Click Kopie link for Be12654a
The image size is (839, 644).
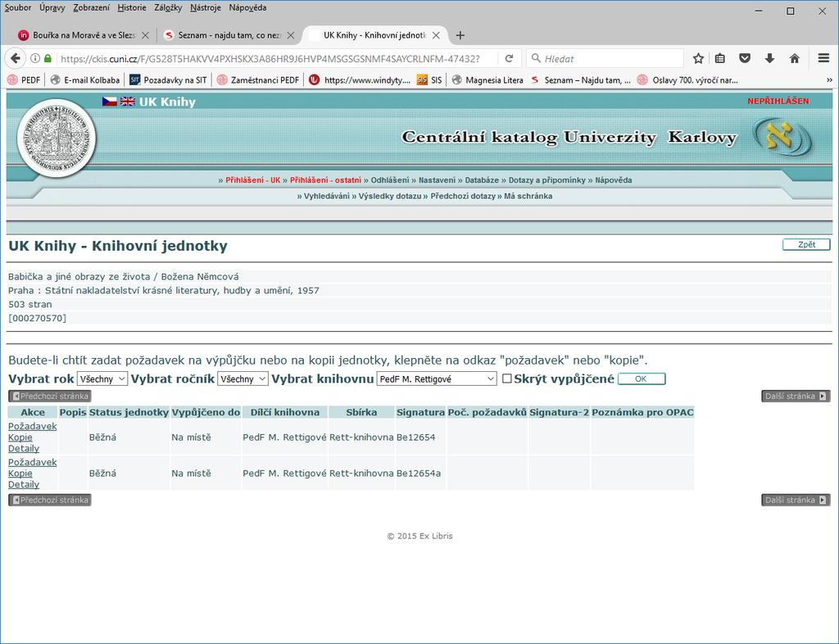pos(20,474)
